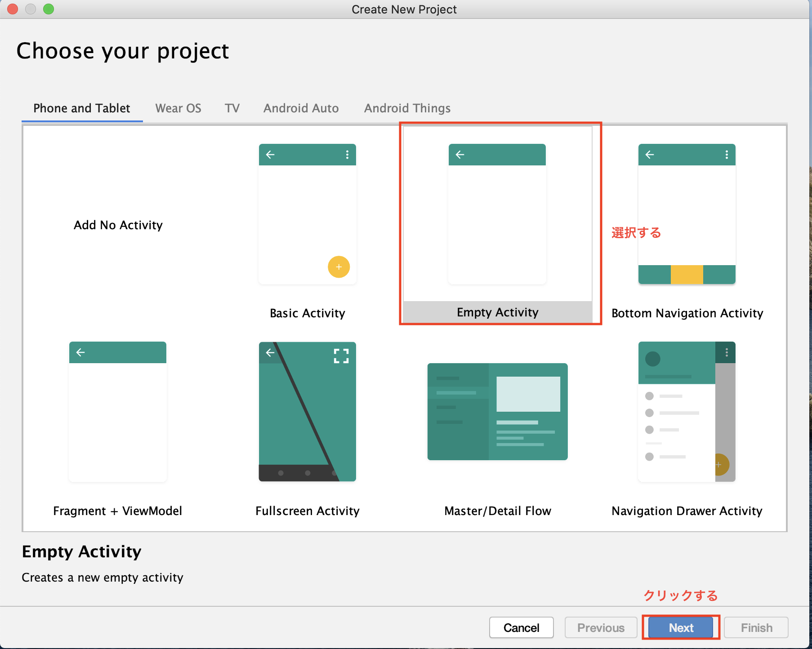812x649 pixels.
Task: Click the yellow plus FAB in Basic Activity
Action: pos(339,267)
